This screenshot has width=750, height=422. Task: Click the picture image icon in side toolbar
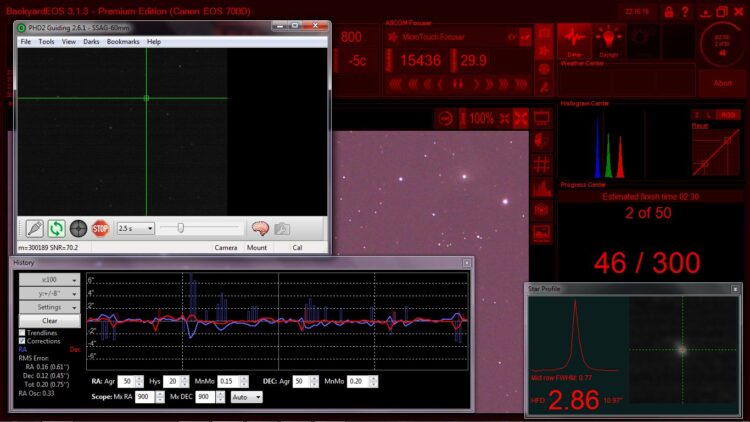[x=541, y=233]
